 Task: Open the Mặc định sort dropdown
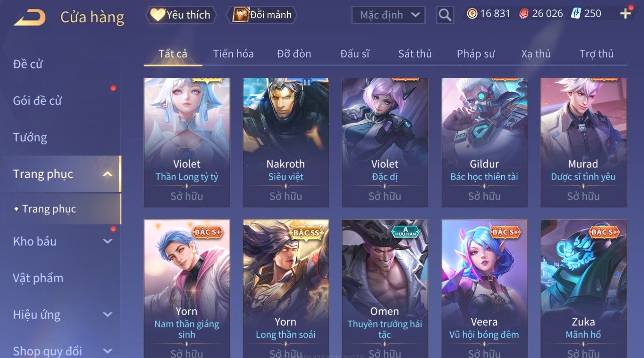click(388, 15)
